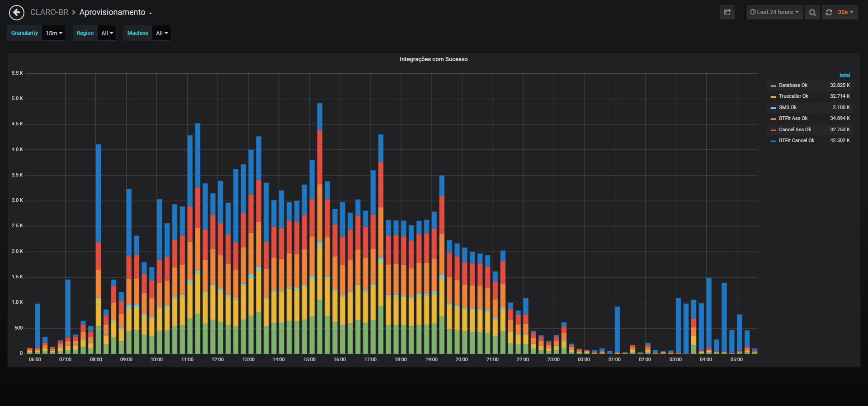Viewport: 868px width, 406px height.
Task: Click the 4.0 K y-axis label
Action: pos(17,149)
